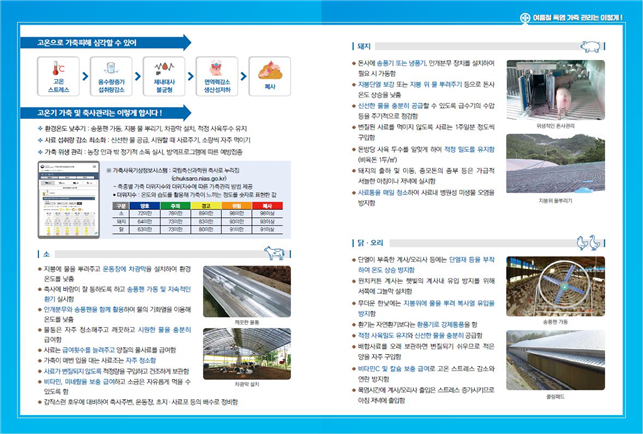Image resolution: width=643 pixels, height=434 pixels.
Task: Click the diamond bullet before 사료 섭취량 감소 최소화
Action: [40, 140]
